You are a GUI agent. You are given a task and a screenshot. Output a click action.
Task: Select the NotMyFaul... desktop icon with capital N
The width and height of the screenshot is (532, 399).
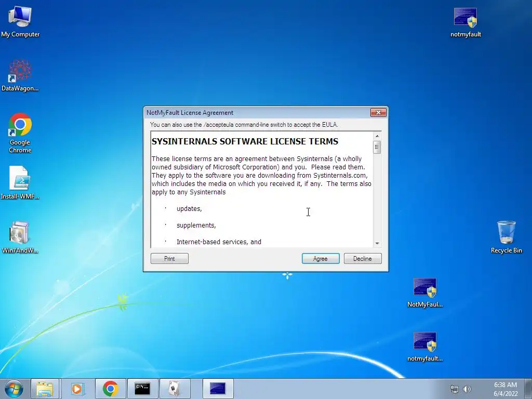[425, 292]
